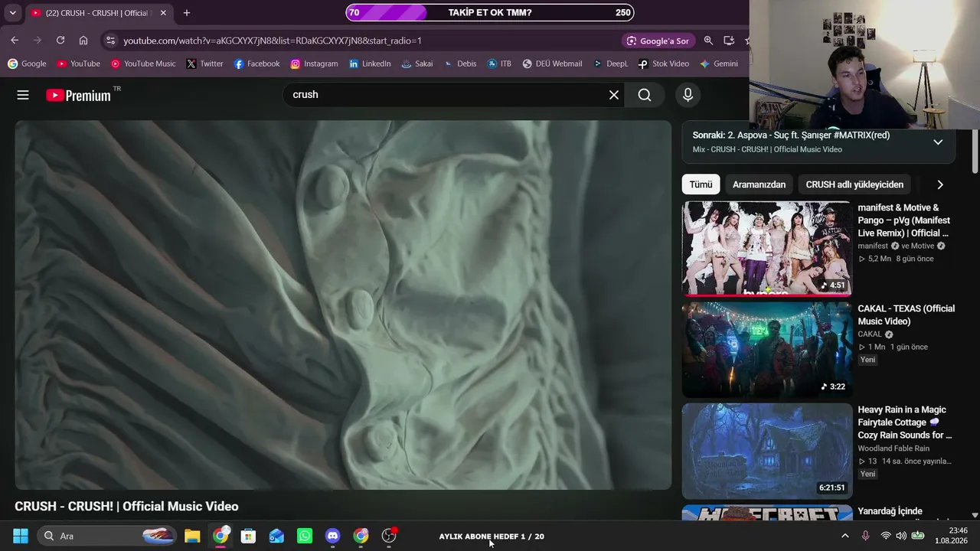Open CAKAL - TEXAS video thumbnail
The height and width of the screenshot is (551, 980).
tap(766, 350)
